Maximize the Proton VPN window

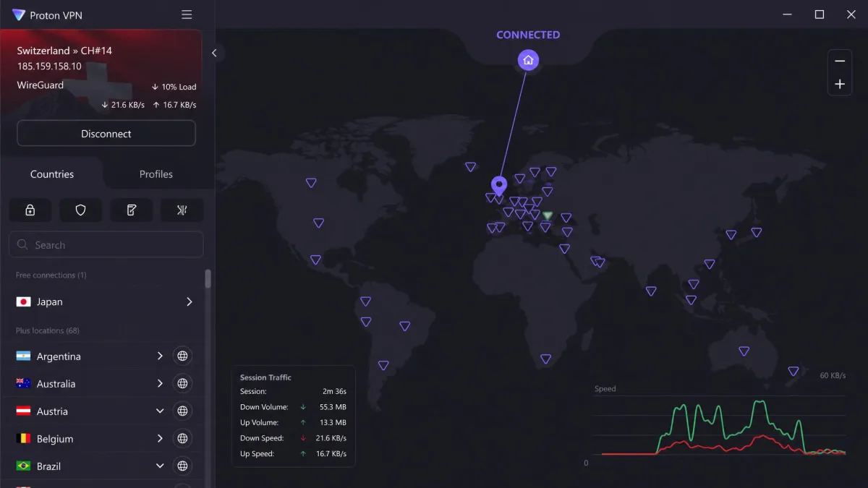tap(820, 14)
